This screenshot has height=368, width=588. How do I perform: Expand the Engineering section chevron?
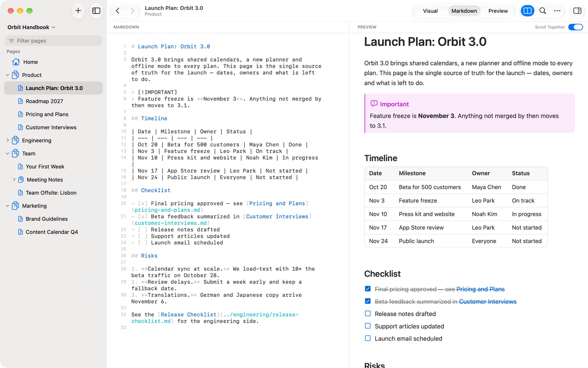point(7,140)
